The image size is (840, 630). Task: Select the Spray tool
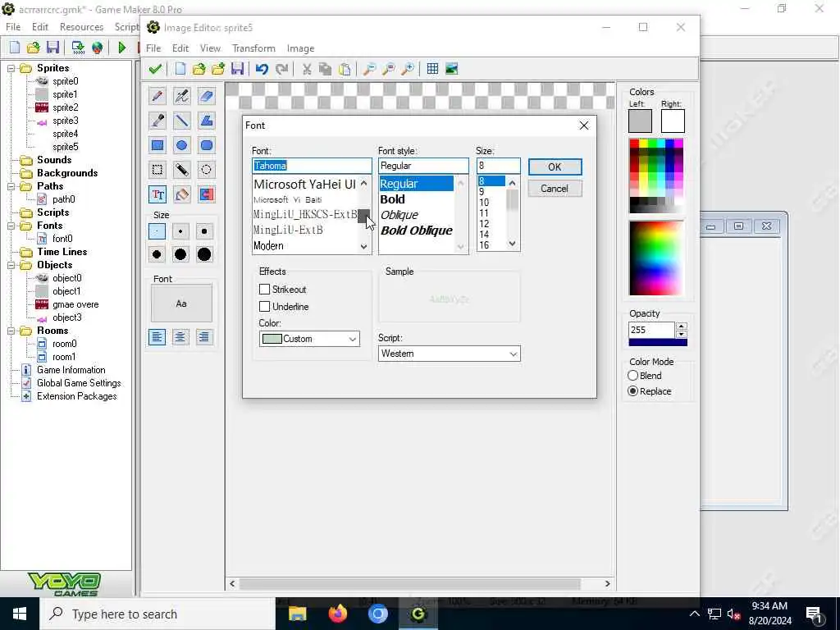point(181,96)
